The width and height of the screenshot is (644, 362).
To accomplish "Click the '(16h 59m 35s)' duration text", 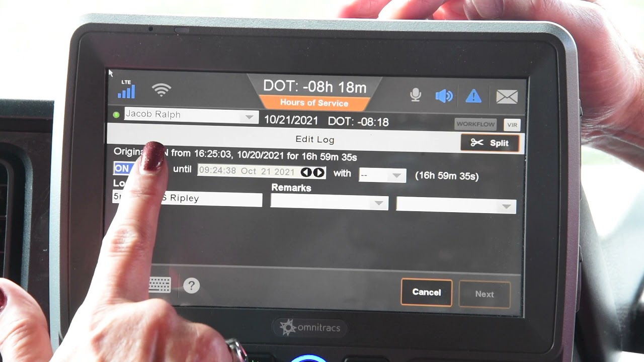I will point(447,176).
